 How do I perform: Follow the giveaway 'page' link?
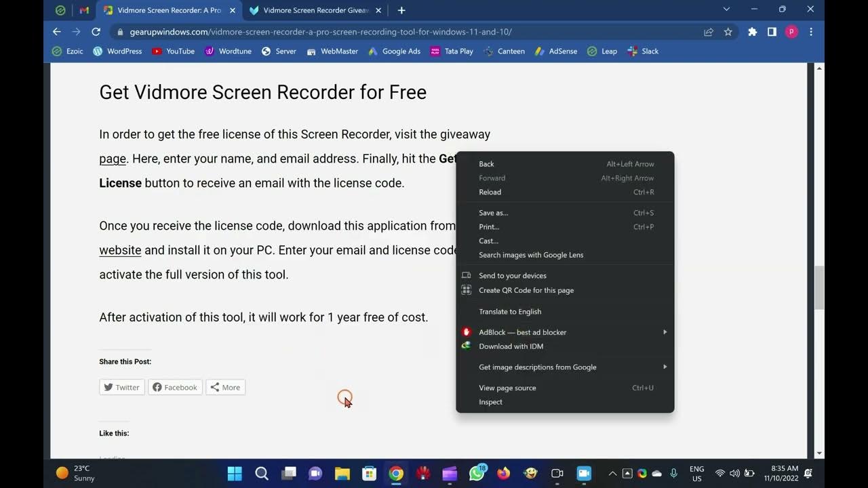pos(113,159)
